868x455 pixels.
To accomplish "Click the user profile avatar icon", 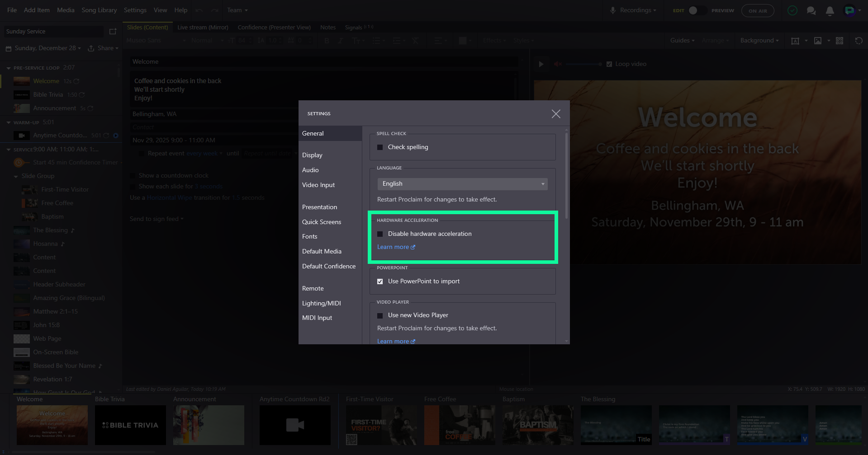I will 849,10.
